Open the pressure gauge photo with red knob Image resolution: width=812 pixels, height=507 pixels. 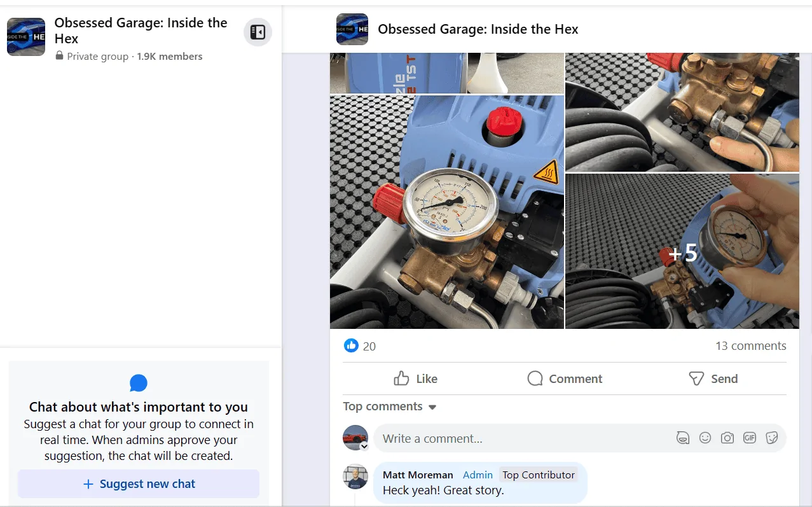click(447, 212)
